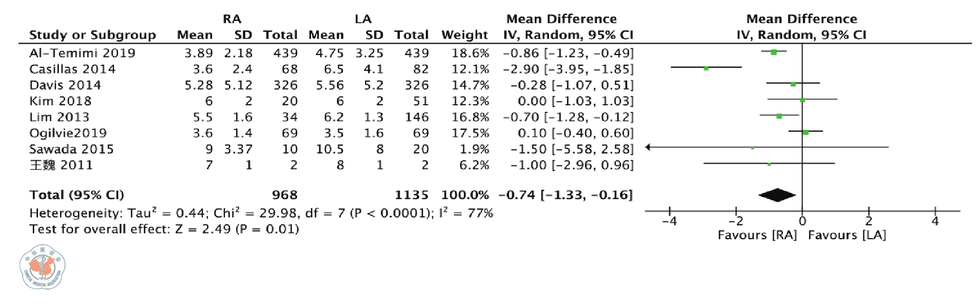Select the Ogilvie2019 green square marker
This screenshot has width=980, height=304.
806,132
